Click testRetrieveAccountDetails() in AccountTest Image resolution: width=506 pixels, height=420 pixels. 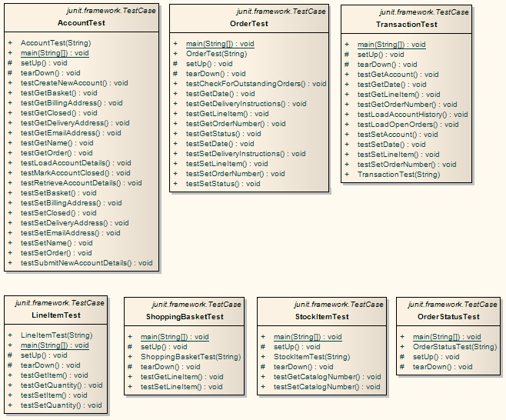pos(81,183)
